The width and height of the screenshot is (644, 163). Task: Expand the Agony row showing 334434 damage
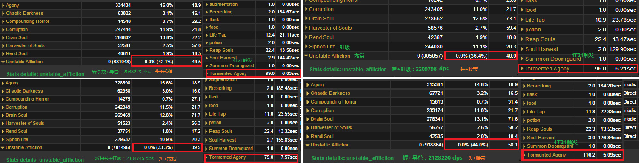pos(3,5)
